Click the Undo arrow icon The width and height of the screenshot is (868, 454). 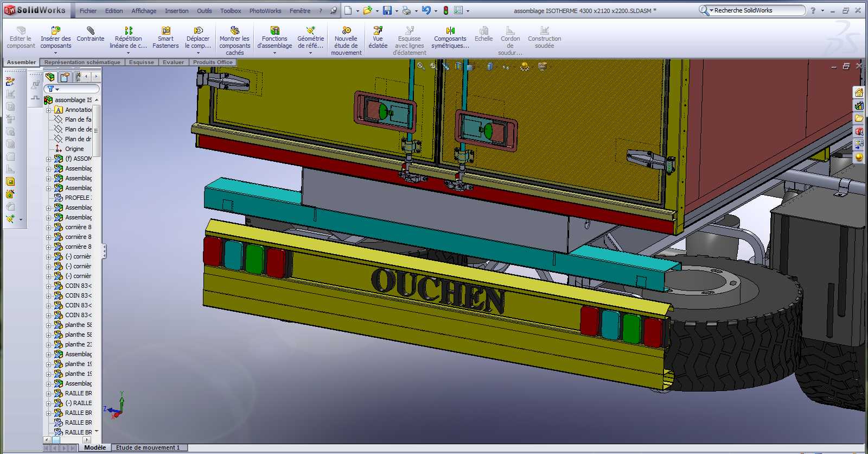coord(426,10)
